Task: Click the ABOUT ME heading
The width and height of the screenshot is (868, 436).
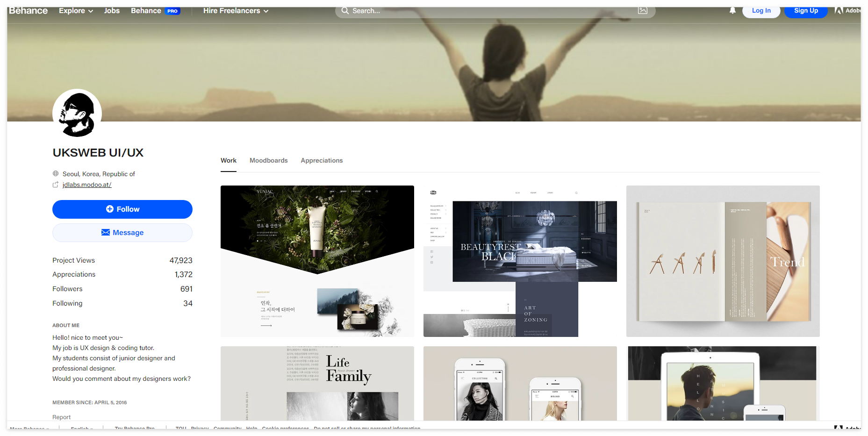Action: tap(66, 325)
